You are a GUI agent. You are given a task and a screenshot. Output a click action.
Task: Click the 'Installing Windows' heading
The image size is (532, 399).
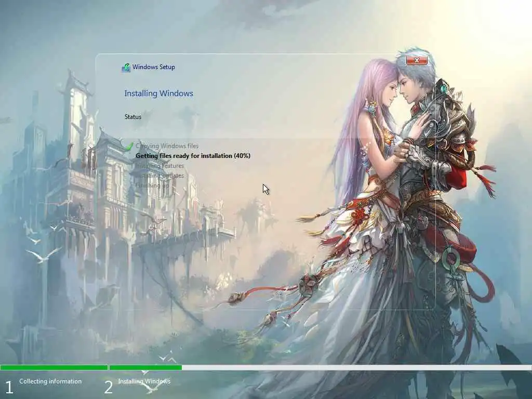pos(159,94)
